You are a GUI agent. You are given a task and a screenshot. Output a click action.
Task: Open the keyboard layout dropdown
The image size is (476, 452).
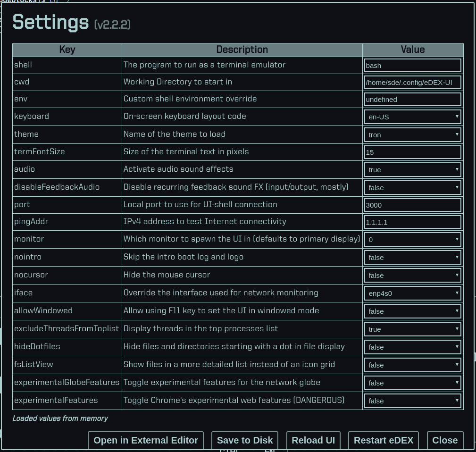412,117
